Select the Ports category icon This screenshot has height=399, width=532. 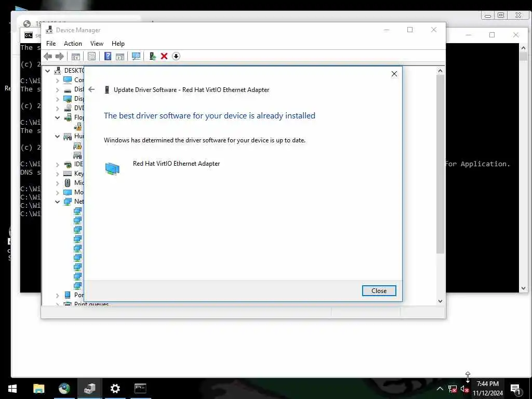pyautogui.click(x=68, y=295)
